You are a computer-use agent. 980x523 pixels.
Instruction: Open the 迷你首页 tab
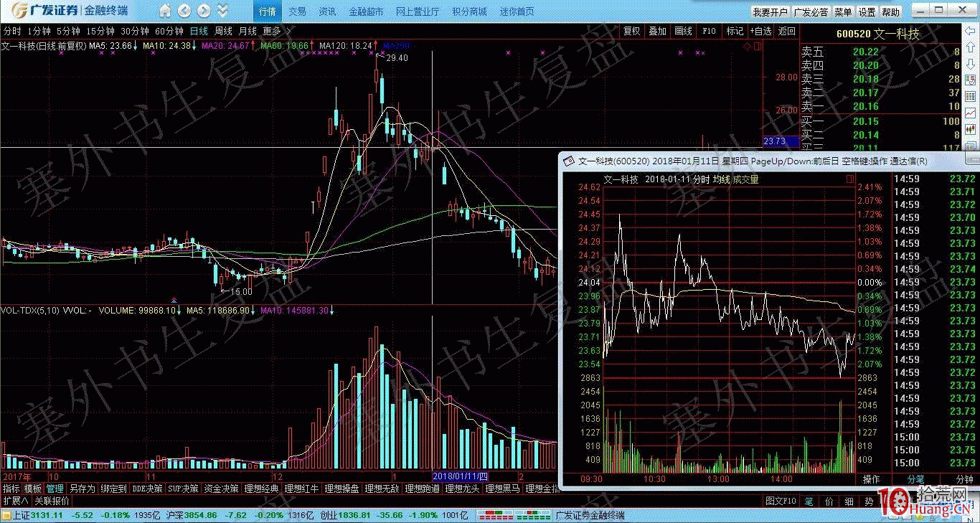click(517, 11)
